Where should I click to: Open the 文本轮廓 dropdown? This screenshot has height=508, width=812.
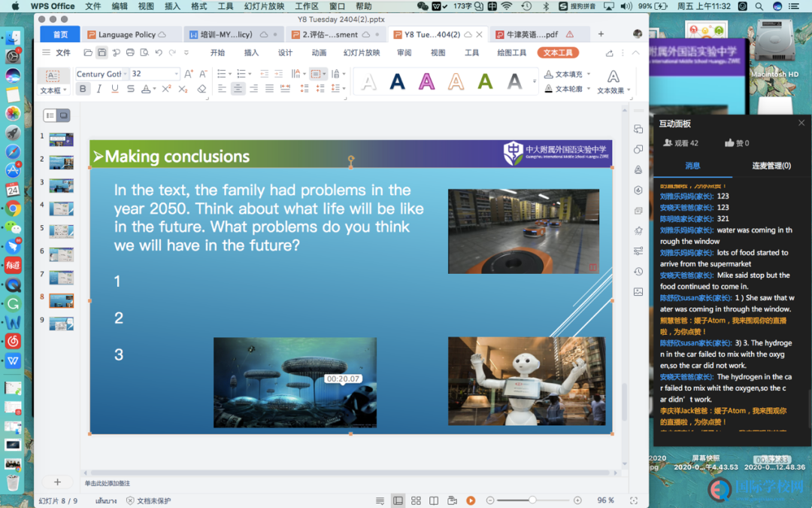tap(589, 89)
